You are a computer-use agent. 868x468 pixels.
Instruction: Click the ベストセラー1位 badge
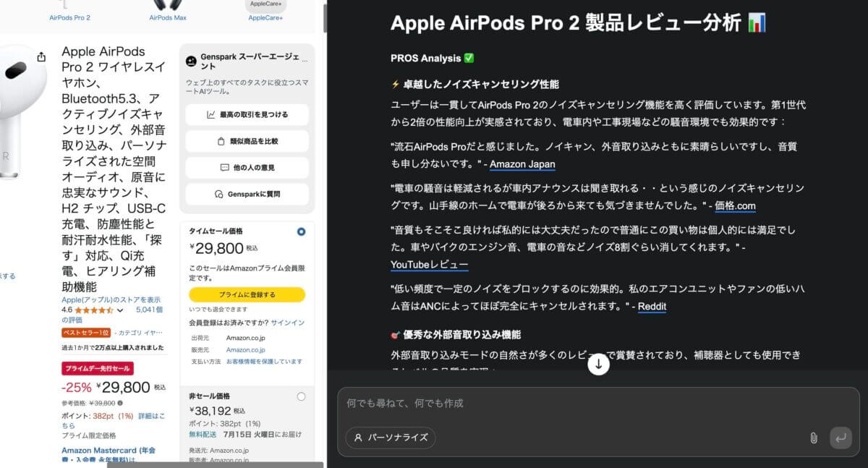[x=85, y=333]
